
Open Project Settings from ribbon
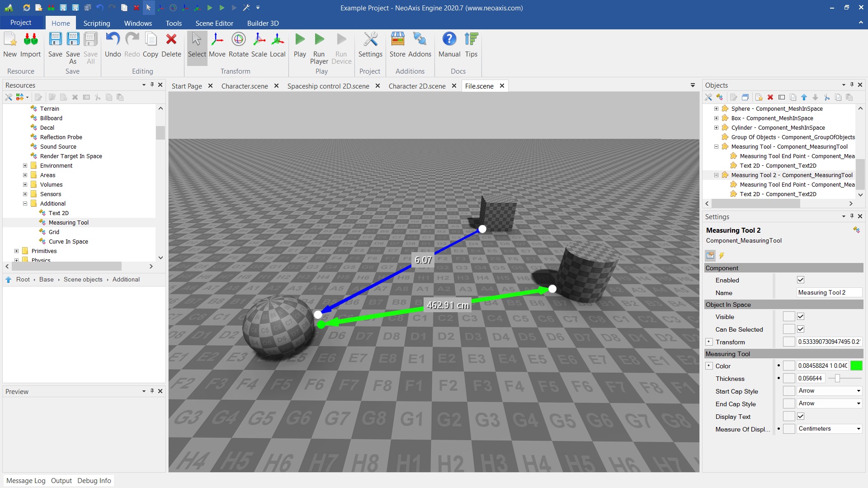[370, 45]
